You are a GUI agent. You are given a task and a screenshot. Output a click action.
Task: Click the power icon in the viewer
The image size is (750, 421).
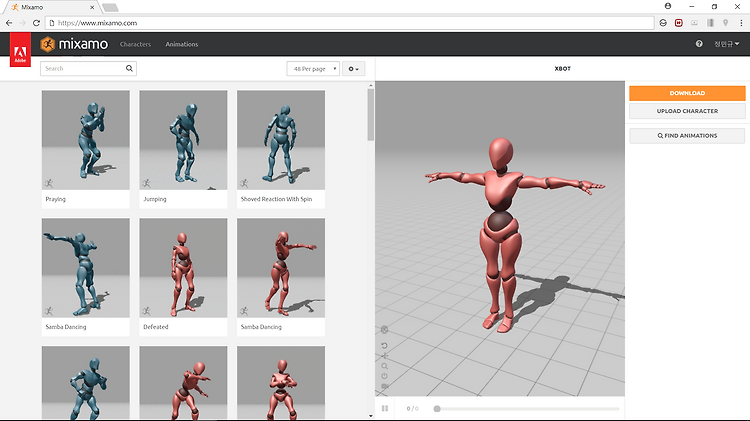click(385, 376)
